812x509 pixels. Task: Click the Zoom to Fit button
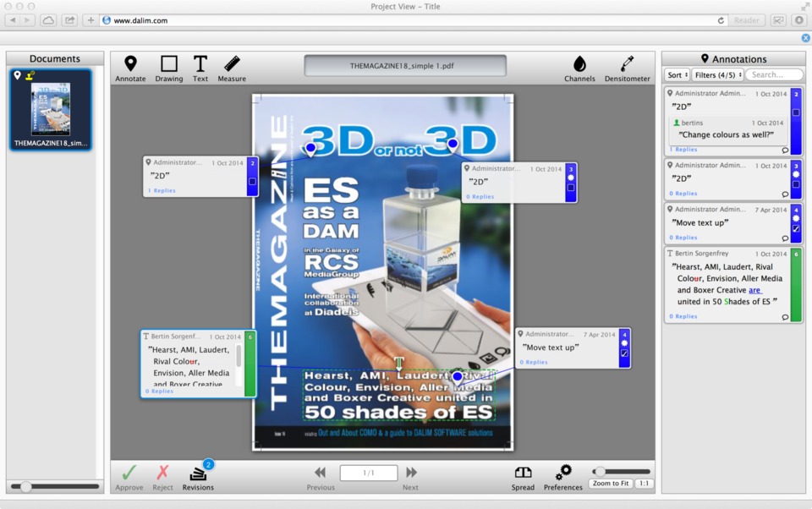click(x=611, y=484)
